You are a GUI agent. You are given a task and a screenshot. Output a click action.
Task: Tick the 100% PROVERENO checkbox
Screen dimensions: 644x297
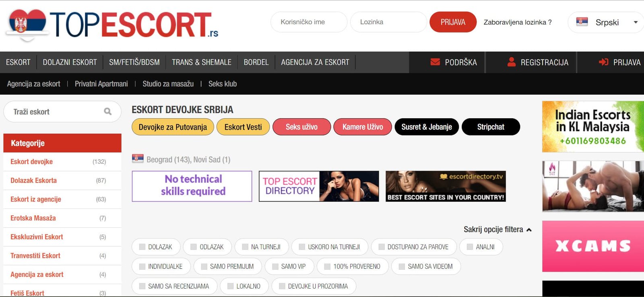(327, 266)
